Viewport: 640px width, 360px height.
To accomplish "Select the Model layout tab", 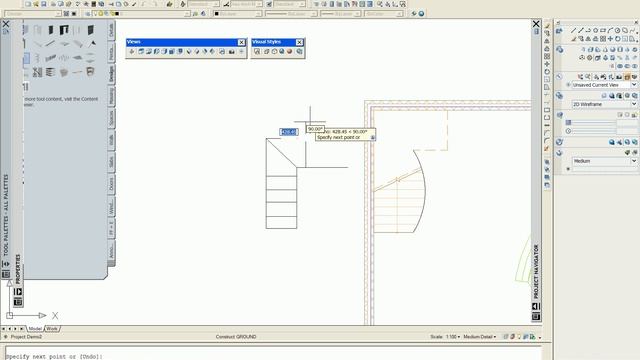I will pyautogui.click(x=35, y=329).
